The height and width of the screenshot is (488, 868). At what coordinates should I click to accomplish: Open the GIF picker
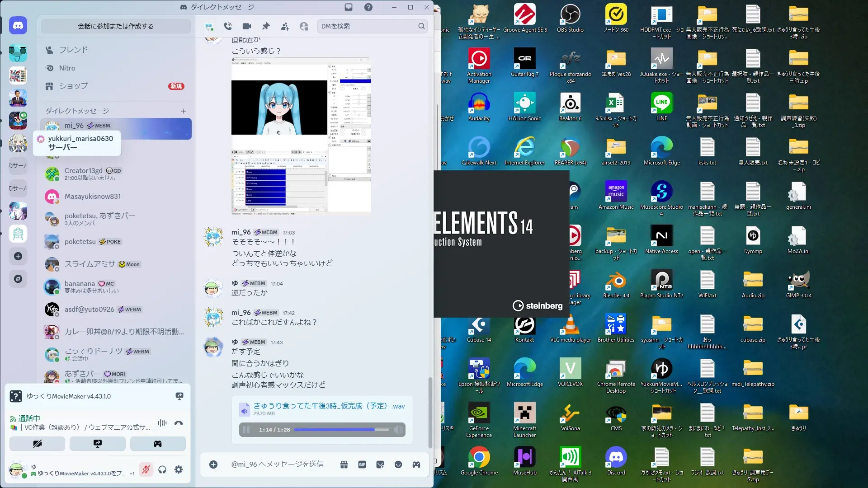pyautogui.click(x=362, y=465)
